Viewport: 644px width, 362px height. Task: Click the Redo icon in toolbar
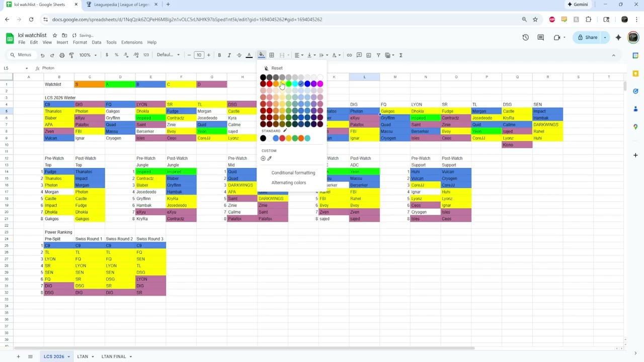click(x=52, y=55)
